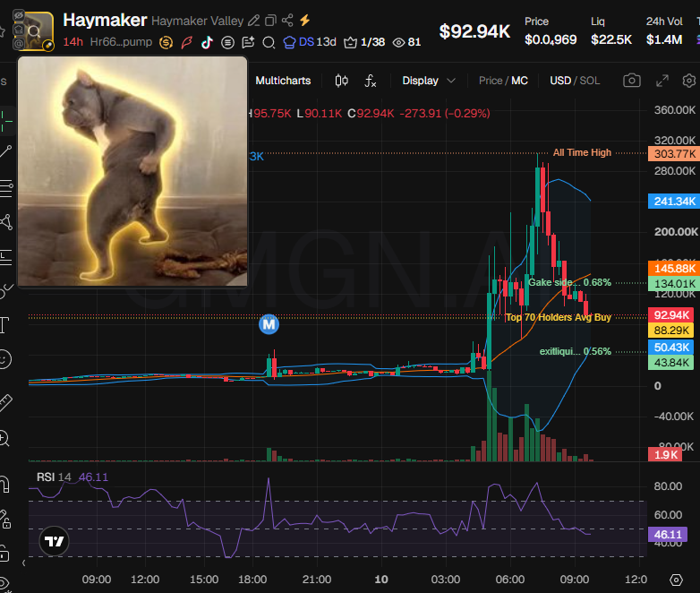Take a chart snapshot with the camera icon
The height and width of the screenshot is (593, 700).
tap(632, 81)
